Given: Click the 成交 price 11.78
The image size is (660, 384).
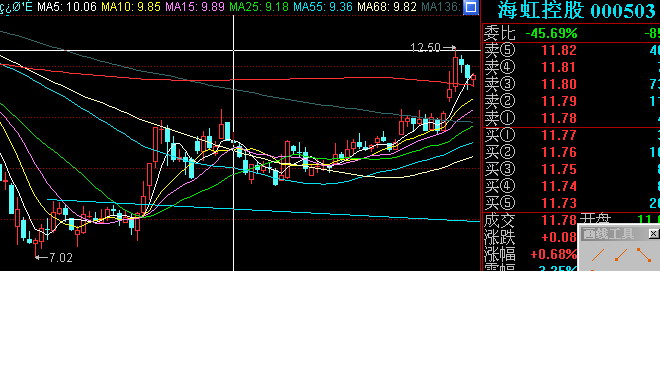Looking at the screenshot, I should [x=559, y=220].
